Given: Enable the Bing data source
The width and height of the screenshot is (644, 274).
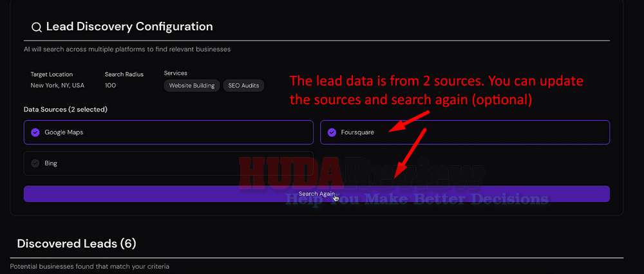Looking at the screenshot, I should [x=168, y=163].
